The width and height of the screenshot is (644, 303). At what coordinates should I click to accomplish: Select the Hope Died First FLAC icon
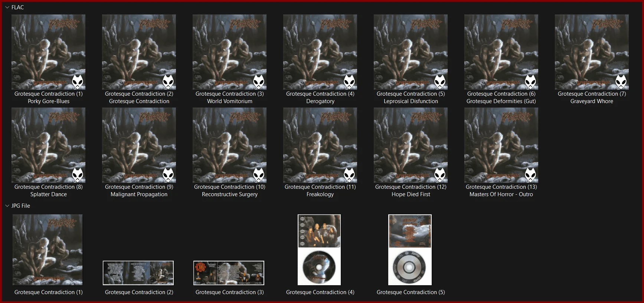point(411,145)
